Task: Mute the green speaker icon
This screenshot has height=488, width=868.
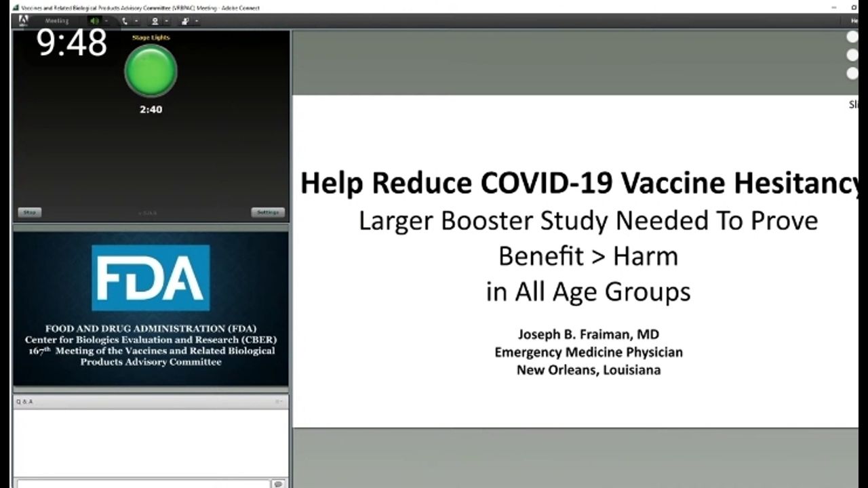Action: (x=94, y=21)
